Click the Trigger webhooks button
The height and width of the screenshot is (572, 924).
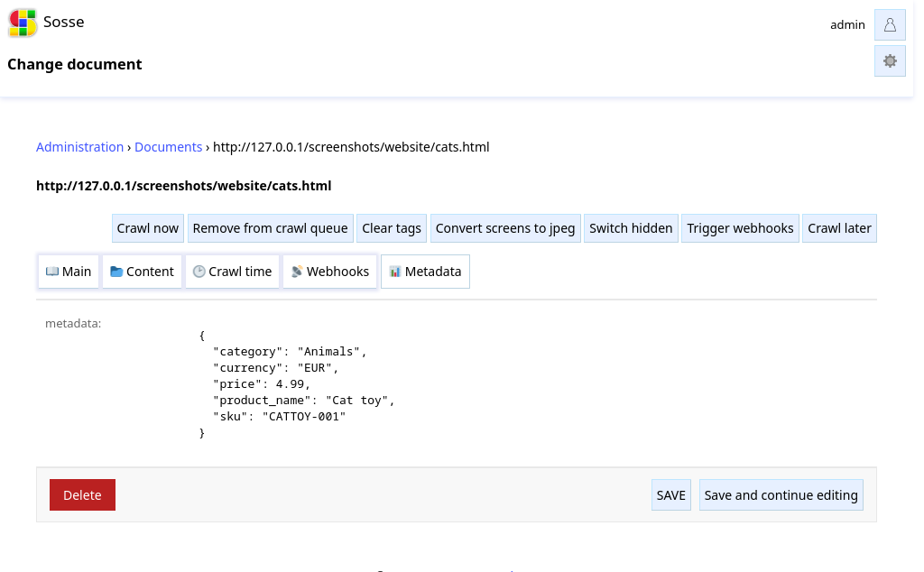click(x=740, y=228)
